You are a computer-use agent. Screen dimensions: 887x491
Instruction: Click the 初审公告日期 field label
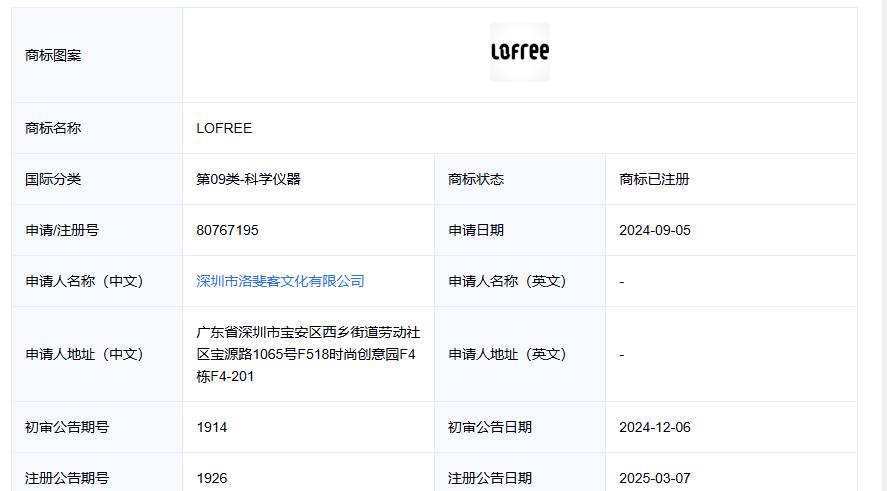point(490,427)
